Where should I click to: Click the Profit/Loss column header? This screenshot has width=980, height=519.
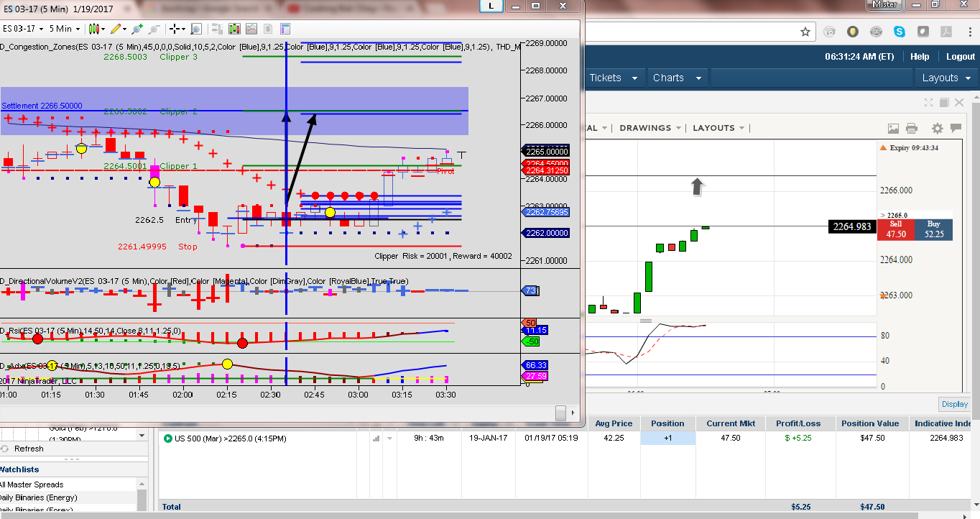pyautogui.click(x=800, y=423)
